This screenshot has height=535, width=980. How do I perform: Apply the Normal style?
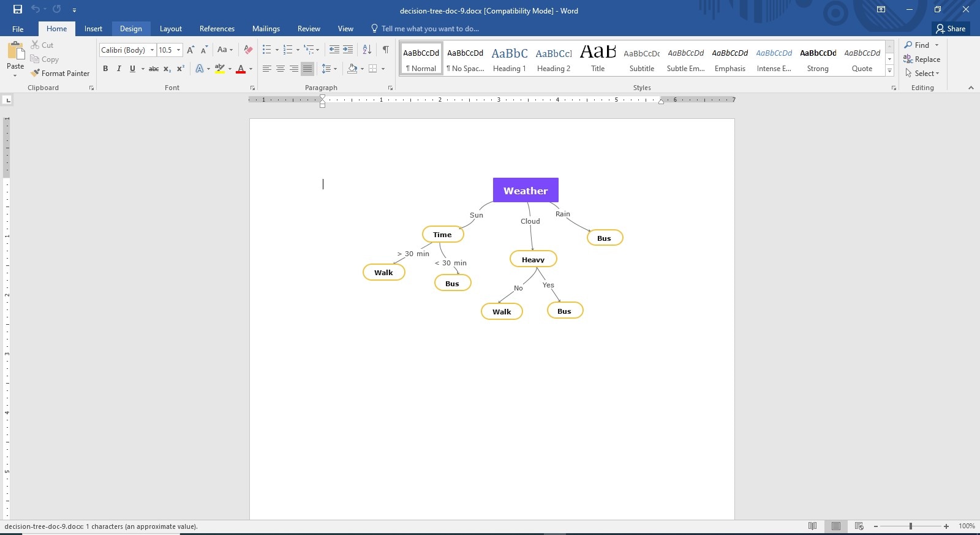click(x=421, y=59)
